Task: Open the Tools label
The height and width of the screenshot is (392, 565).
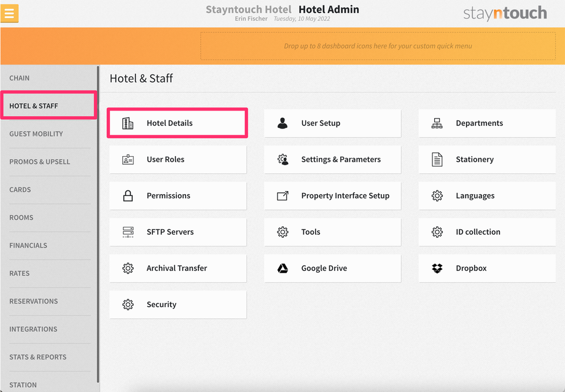Action: tap(311, 232)
